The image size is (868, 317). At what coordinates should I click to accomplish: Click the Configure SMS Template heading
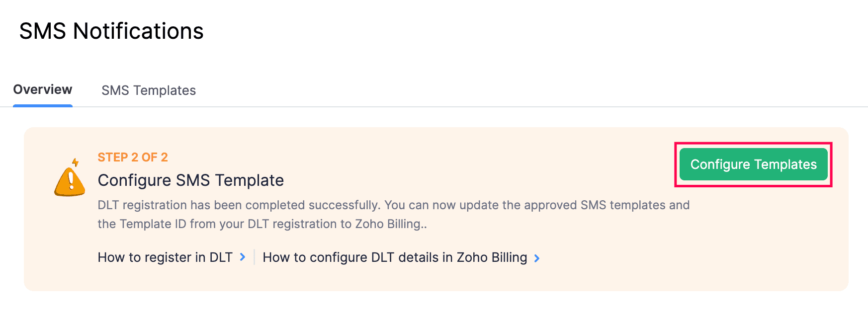[x=191, y=180]
